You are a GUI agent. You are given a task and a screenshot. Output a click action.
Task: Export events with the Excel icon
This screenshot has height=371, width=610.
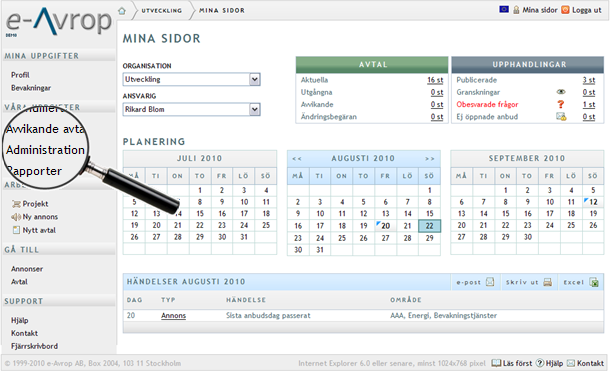pos(594,282)
